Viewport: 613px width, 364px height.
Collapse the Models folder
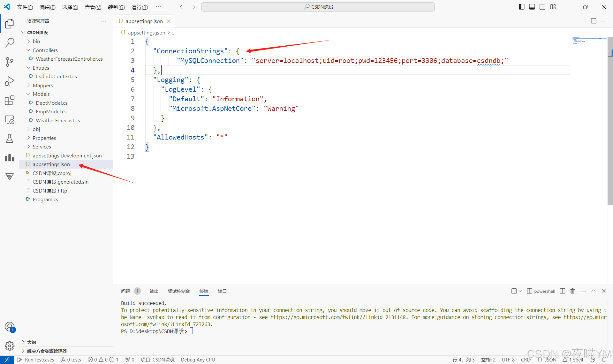tap(66, 94)
